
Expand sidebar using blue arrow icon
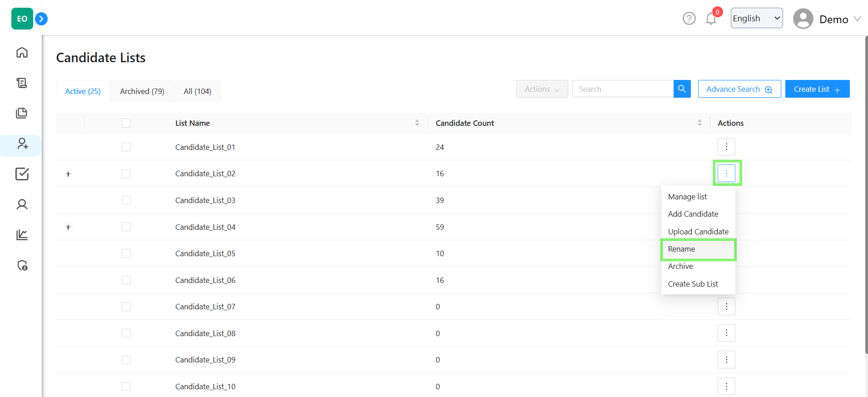(x=41, y=19)
